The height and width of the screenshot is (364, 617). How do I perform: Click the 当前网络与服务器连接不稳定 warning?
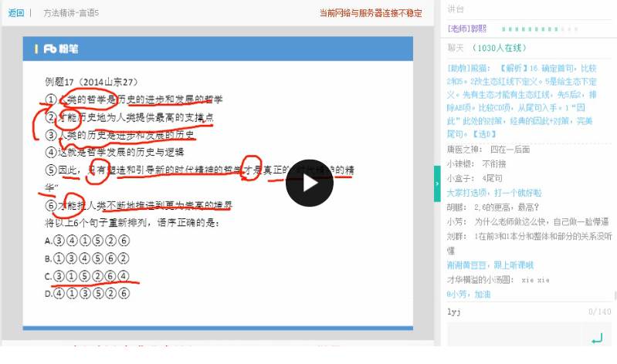[x=371, y=13]
